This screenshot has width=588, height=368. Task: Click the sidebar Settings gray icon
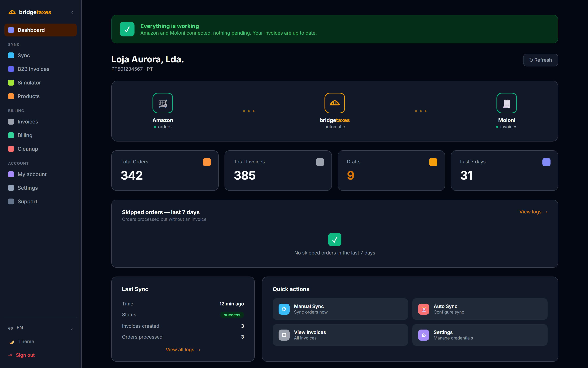click(11, 188)
